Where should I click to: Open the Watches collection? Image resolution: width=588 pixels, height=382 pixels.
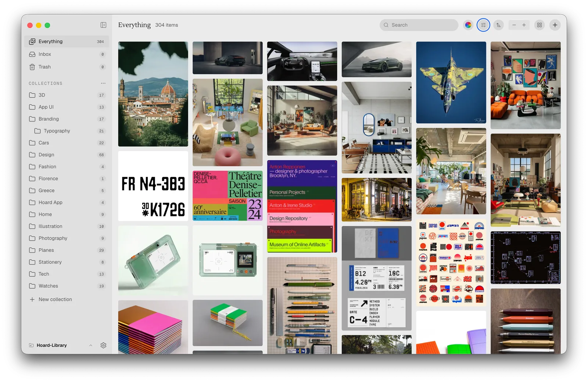click(67, 286)
